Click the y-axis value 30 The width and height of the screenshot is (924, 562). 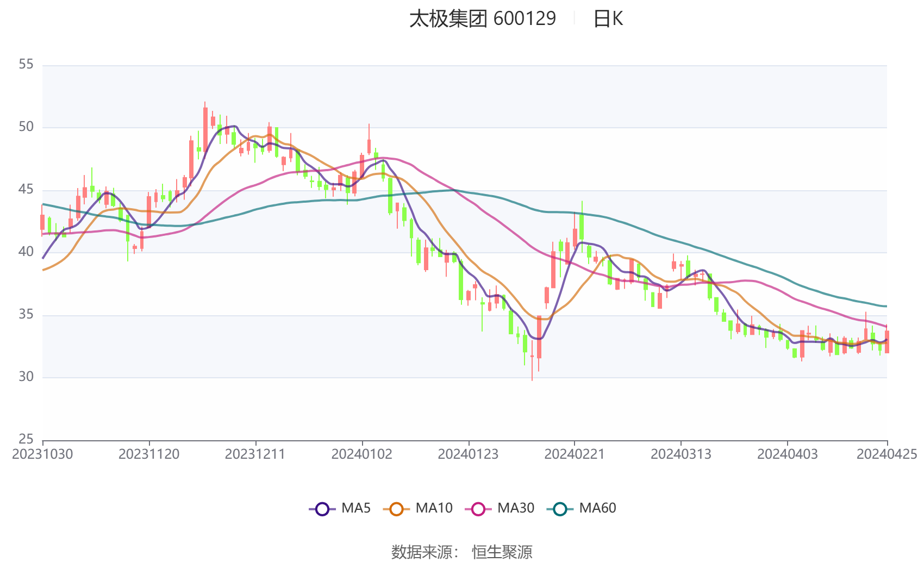click(x=26, y=377)
